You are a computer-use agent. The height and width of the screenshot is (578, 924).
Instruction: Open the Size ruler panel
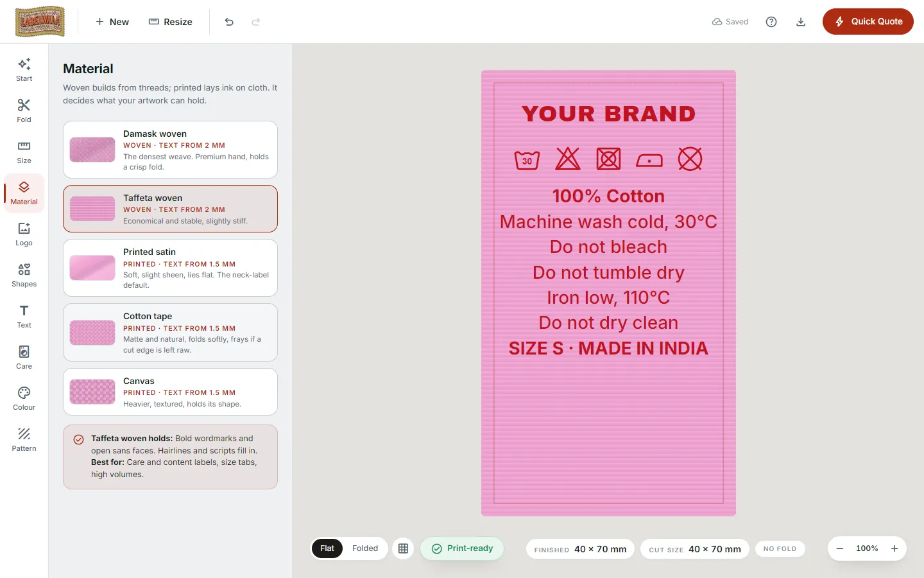click(24, 152)
